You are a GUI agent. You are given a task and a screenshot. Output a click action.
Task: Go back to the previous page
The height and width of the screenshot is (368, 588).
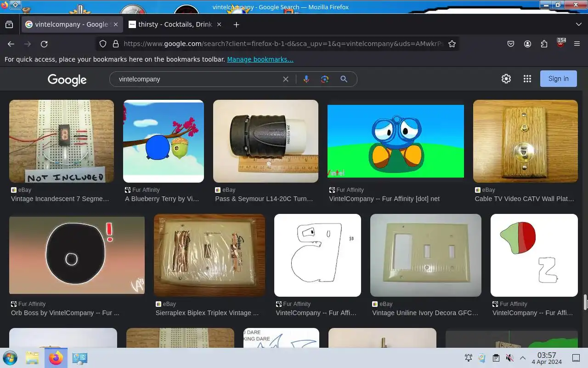pyautogui.click(x=11, y=44)
